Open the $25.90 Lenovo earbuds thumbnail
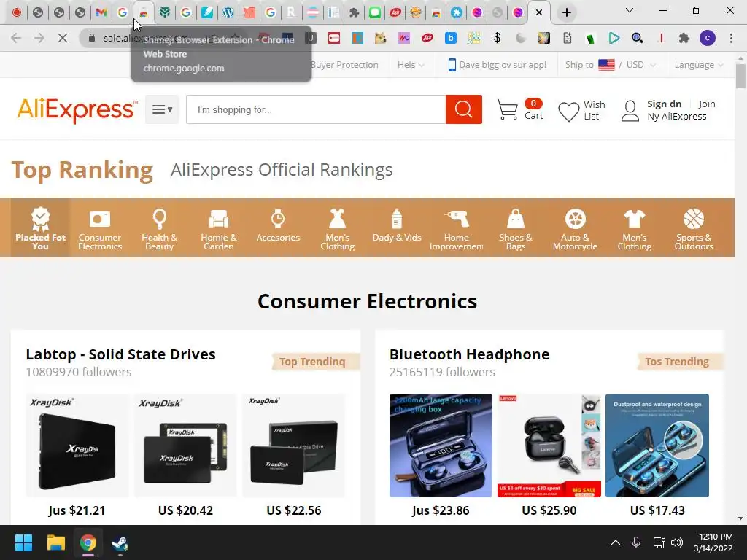 549,446
